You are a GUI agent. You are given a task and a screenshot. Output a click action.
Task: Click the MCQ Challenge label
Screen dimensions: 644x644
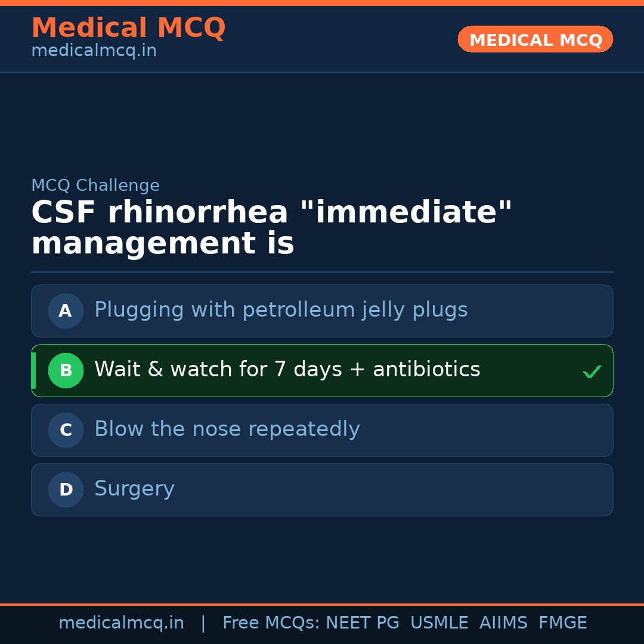pyautogui.click(x=95, y=185)
